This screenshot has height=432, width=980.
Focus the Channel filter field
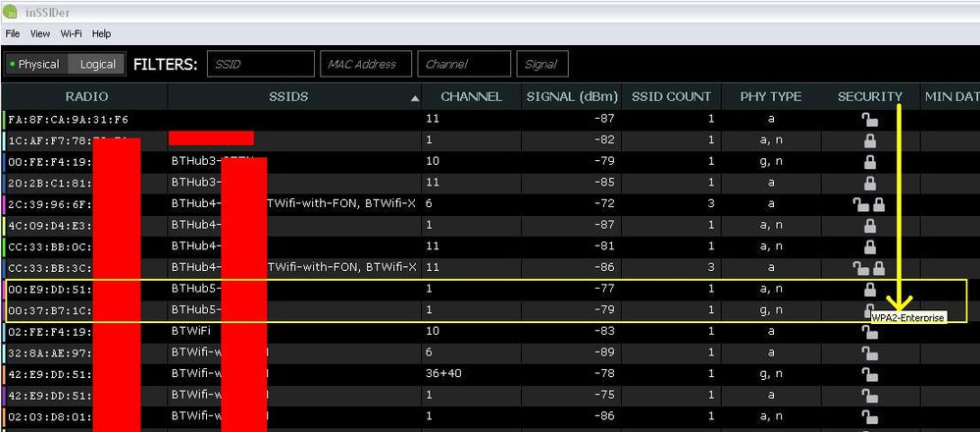pos(464,64)
